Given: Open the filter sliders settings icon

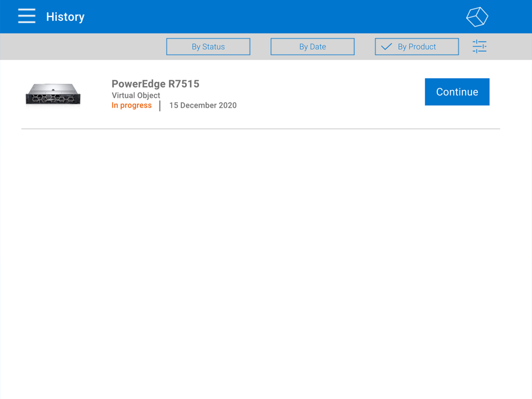Looking at the screenshot, I should [x=479, y=46].
